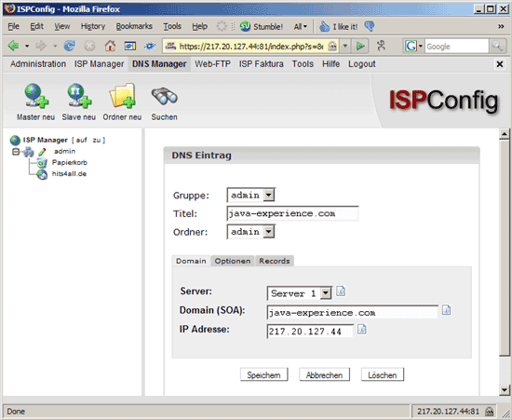Click help icon beside Domain (SOA) field
512x420 pixels.
(x=446, y=309)
